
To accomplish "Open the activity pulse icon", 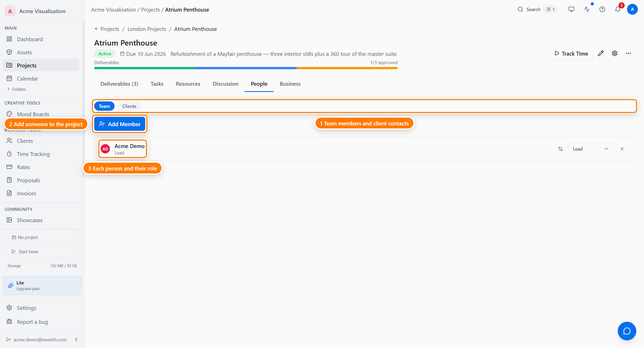I will click(x=587, y=10).
